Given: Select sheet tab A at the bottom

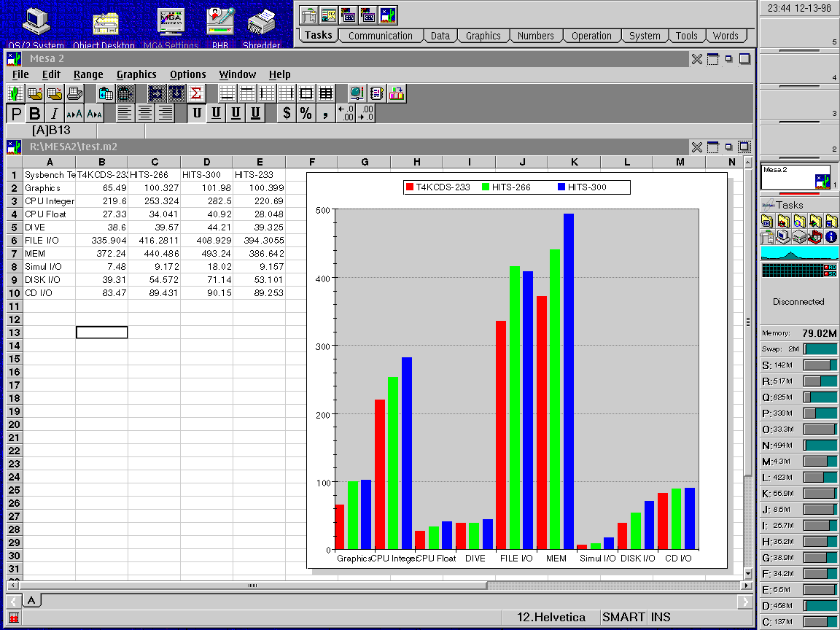Looking at the screenshot, I should pos(32,601).
